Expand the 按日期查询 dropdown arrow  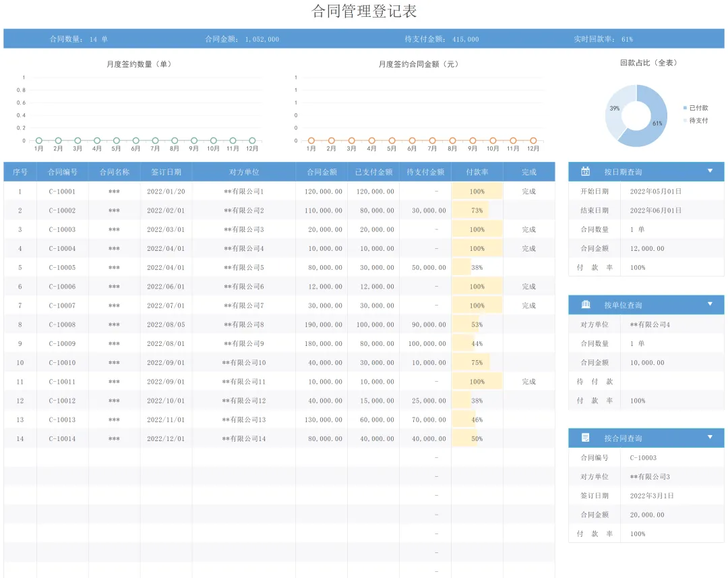710,171
